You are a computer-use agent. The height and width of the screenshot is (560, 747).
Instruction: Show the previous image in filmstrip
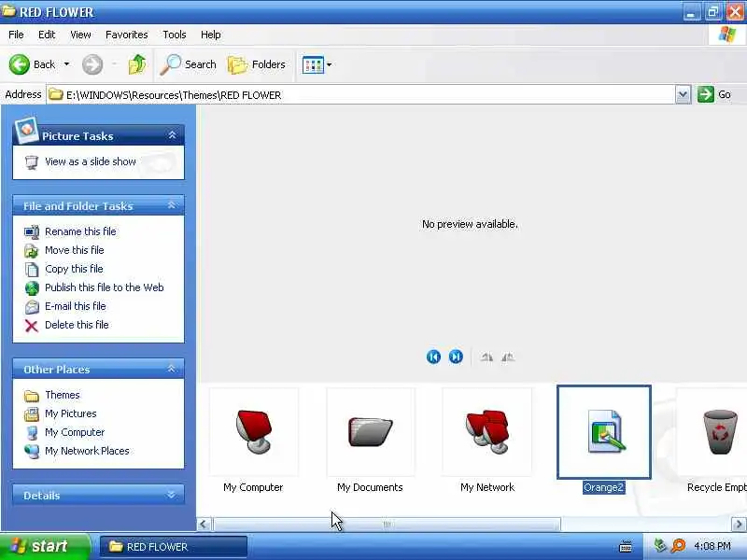433,357
